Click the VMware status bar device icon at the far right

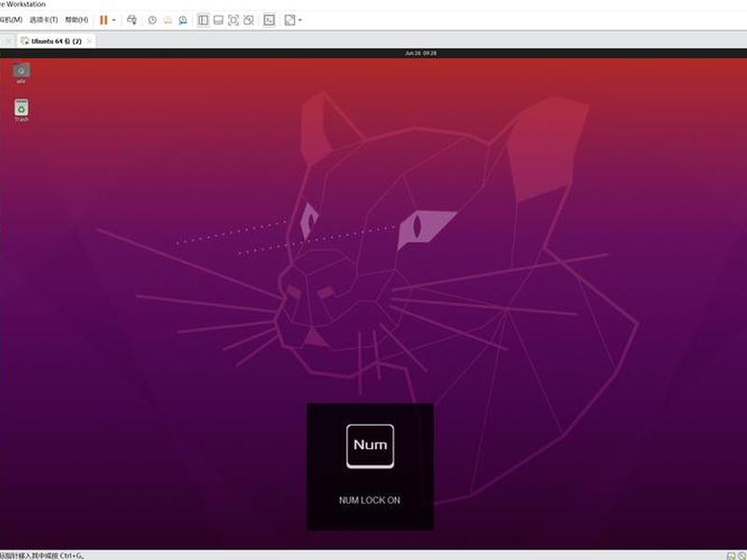click(742, 555)
